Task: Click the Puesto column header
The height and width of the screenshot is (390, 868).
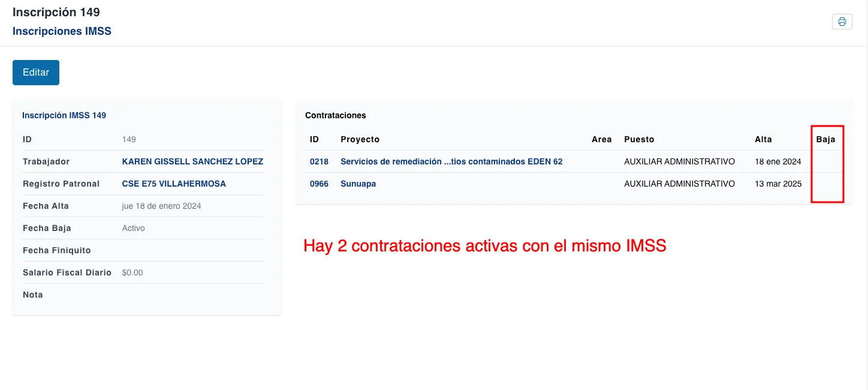Action: click(x=639, y=139)
